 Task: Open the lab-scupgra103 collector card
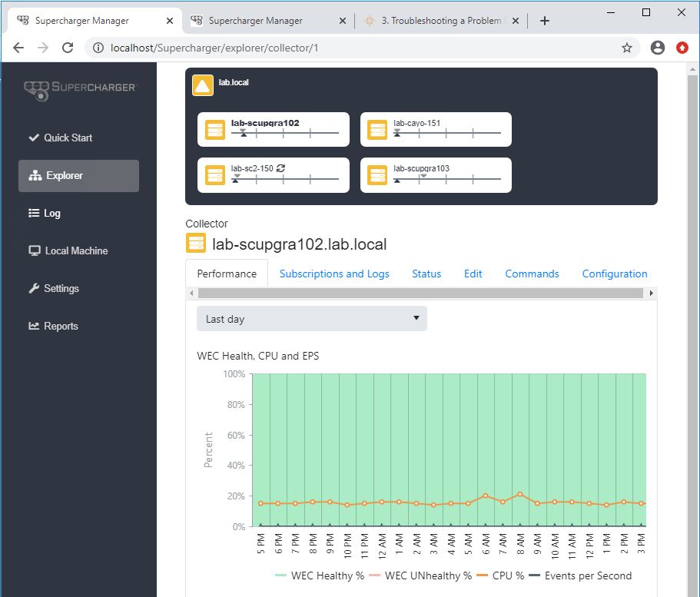tap(436, 175)
